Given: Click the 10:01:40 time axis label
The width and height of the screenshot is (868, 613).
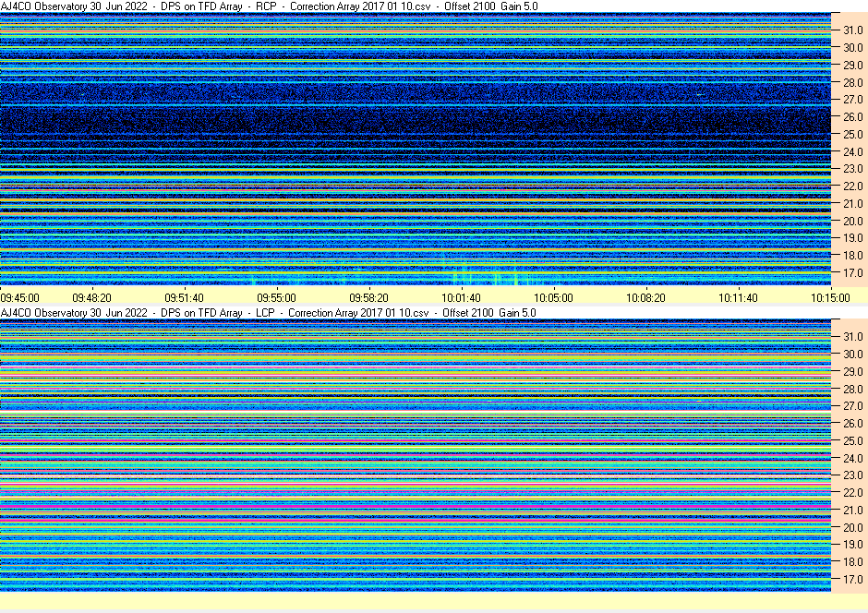Looking at the screenshot, I should click(x=461, y=298).
